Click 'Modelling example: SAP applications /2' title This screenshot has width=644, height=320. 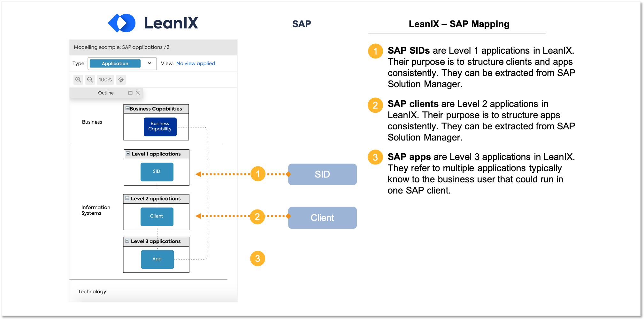coord(121,47)
